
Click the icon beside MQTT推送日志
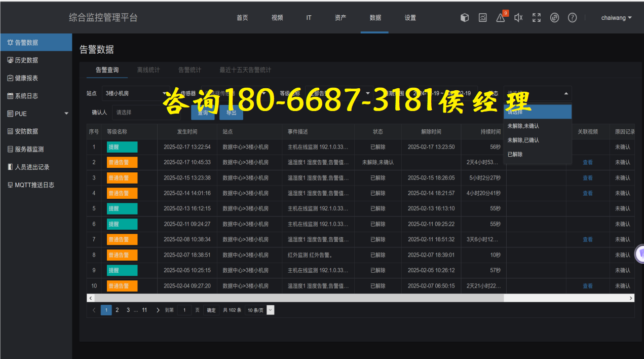10,185
